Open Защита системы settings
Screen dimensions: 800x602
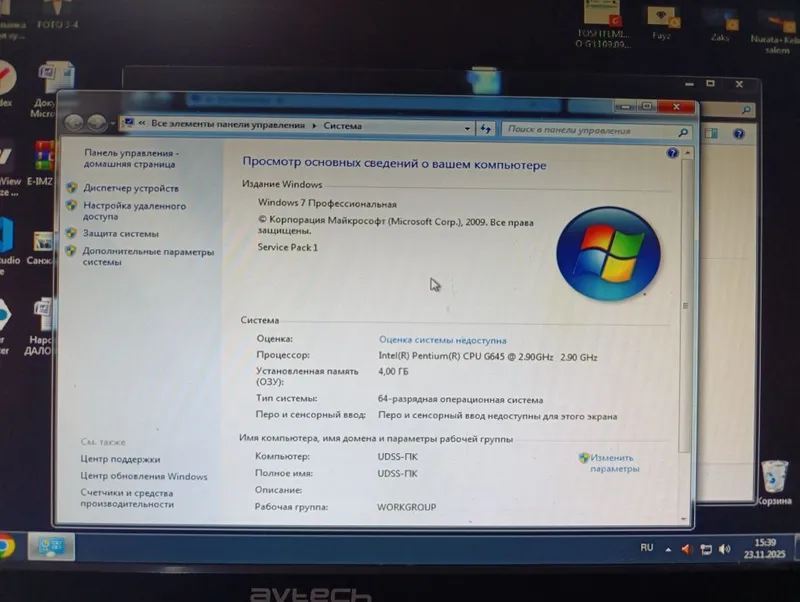(x=121, y=234)
